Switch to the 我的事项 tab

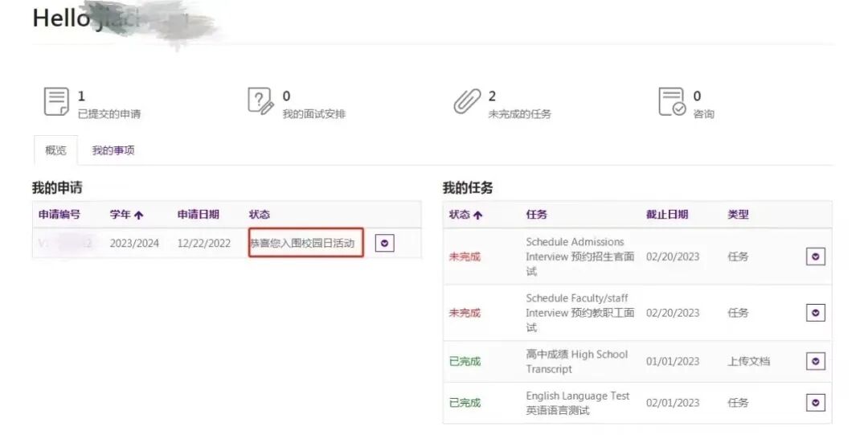(113, 150)
